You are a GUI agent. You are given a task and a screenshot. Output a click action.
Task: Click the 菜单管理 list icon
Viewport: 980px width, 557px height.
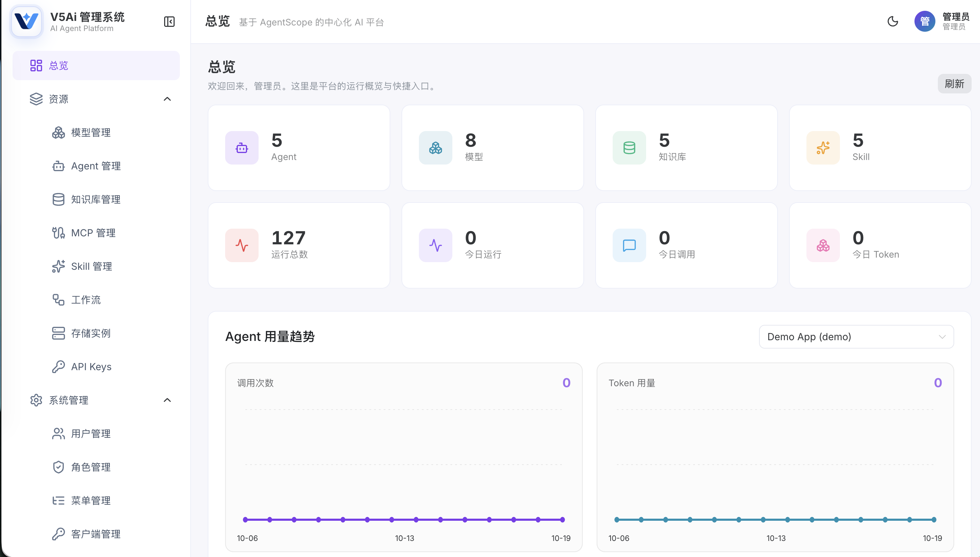(x=59, y=501)
